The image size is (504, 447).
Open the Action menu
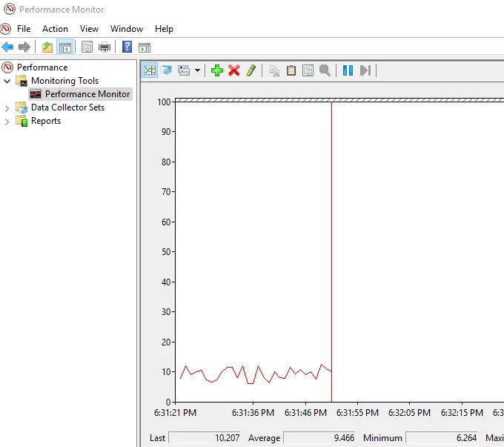55,29
